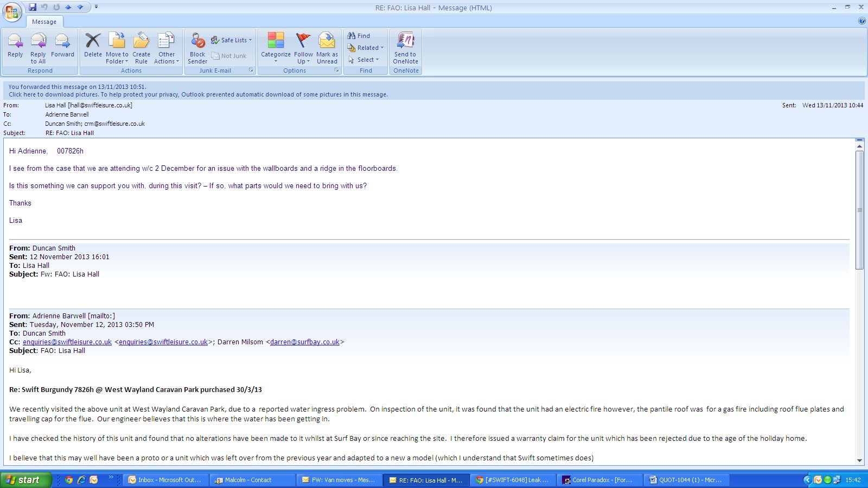Open the Customize Quick Access Toolbar dropdown
This screenshot has height=488, width=868.
[97, 7]
